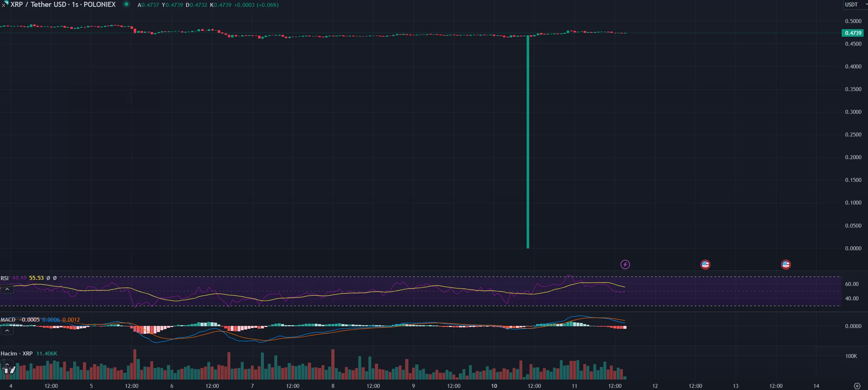Click the green market status dot
The width and height of the screenshot is (868, 390).
pyautogui.click(x=126, y=4)
